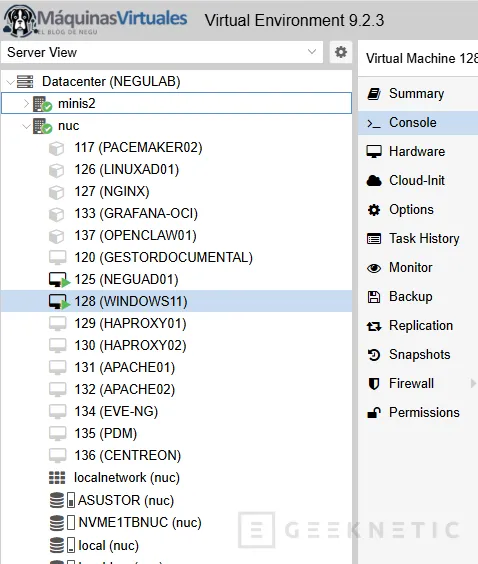This screenshot has width=478, height=564.
Task: Select VM 128 (WINDOWS11)
Action: pos(131,301)
